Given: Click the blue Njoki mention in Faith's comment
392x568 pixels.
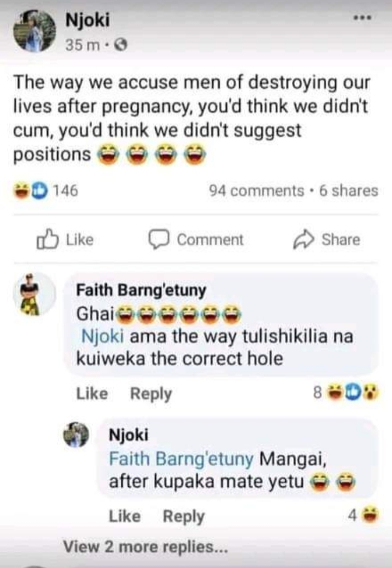Looking at the screenshot, I should tap(102, 336).
